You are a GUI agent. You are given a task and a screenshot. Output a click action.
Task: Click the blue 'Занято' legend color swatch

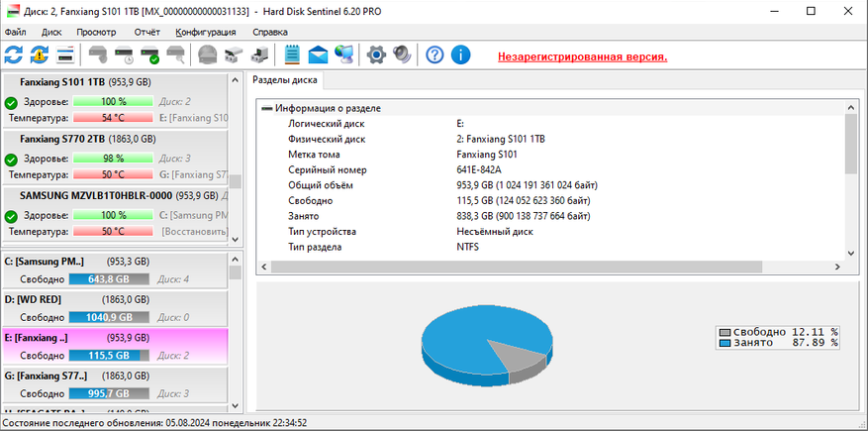pos(725,343)
